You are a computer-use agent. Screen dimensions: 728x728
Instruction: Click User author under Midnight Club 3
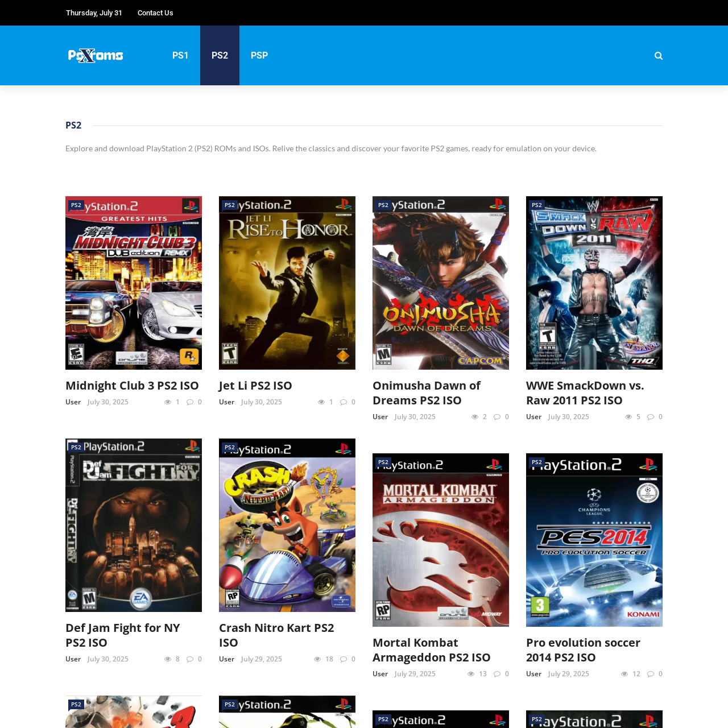pos(73,402)
